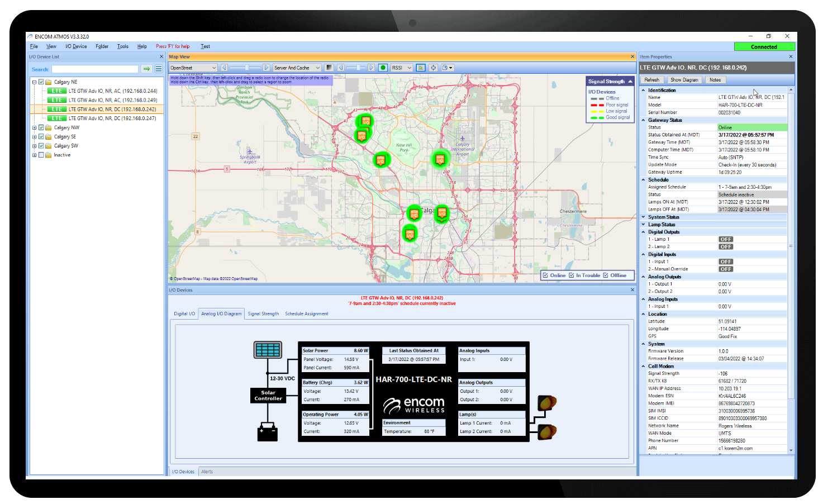Click the green circle icon in map toolbar
Image resolution: width=823 pixels, height=504 pixels.
[x=383, y=68]
